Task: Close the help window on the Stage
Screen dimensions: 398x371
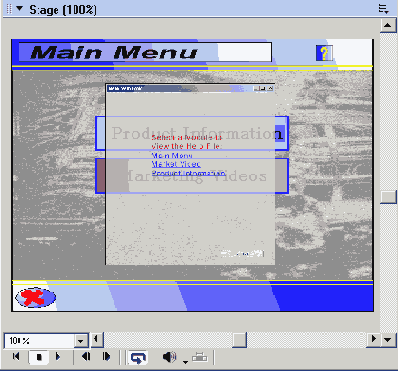Action: coord(270,88)
